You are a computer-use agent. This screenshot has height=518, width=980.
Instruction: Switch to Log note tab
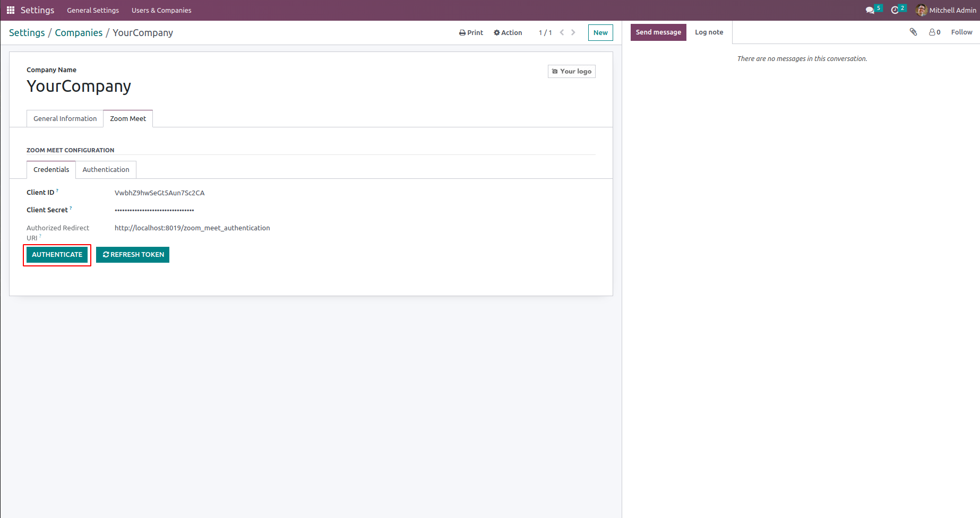click(x=709, y=32)
